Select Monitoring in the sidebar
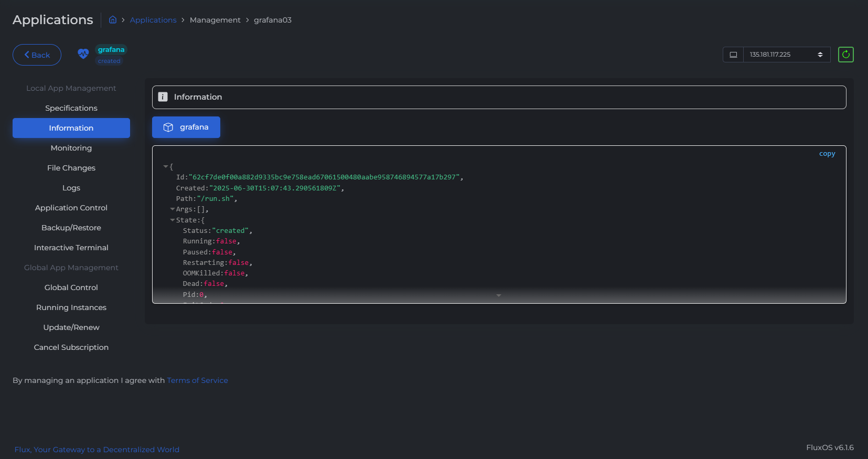Viewport: 868px width, 459px height. point(71,148)
